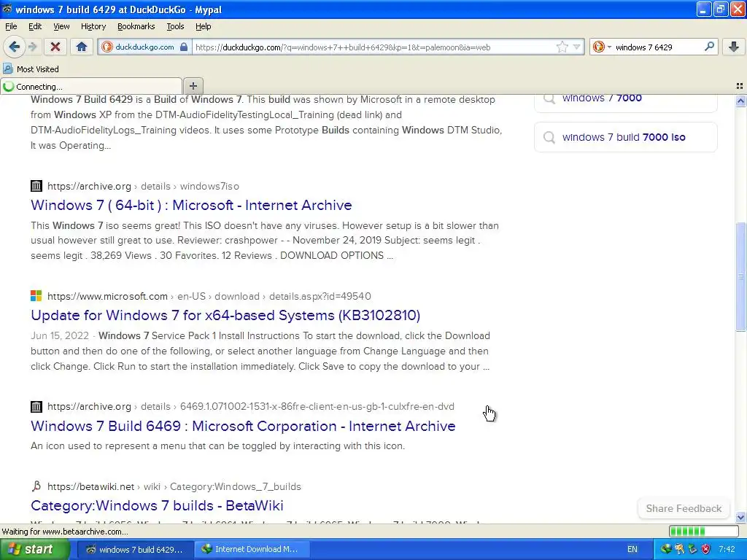
Task: Open Update for Windows 7 KB3102810 result
Action: click(x=225, y=315)
